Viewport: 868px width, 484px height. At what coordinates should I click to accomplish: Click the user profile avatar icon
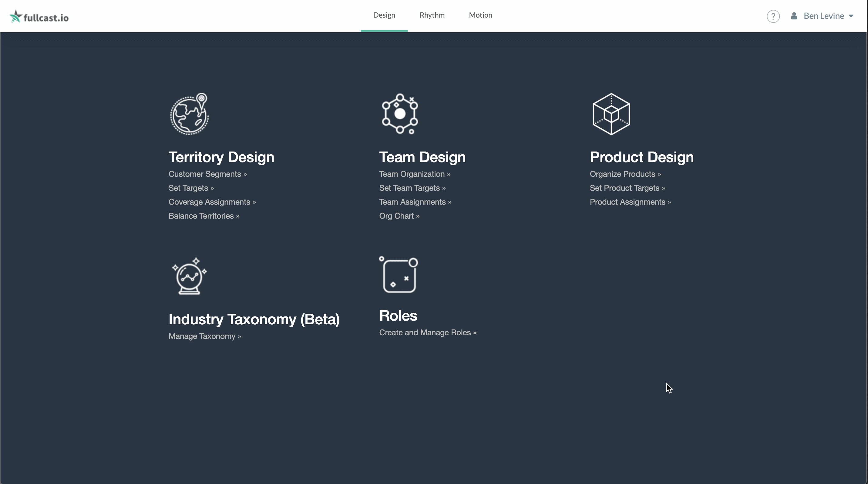point(794,16)
